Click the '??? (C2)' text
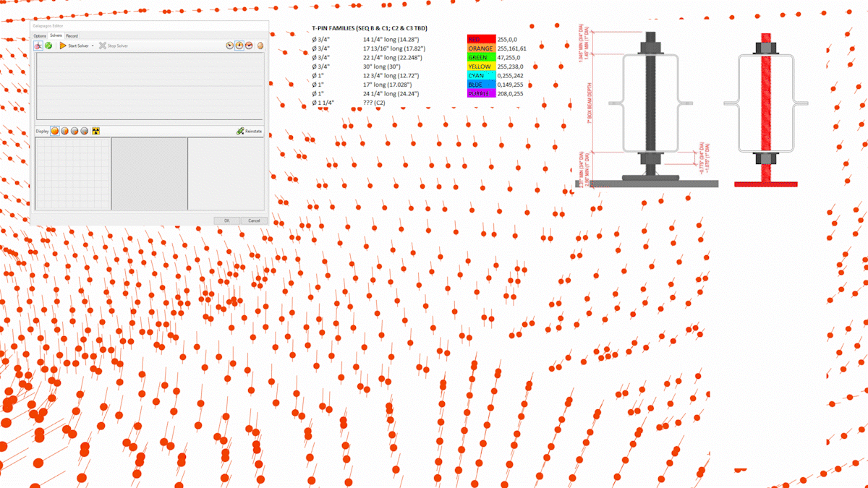Screen dimensions: 868x488 click(x=375, y=103)
